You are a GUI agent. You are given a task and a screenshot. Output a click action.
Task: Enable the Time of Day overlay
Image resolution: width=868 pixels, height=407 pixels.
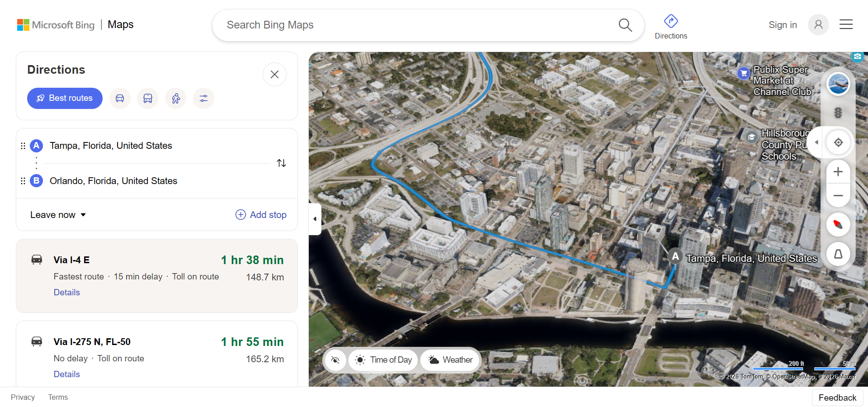coord(383,360)
